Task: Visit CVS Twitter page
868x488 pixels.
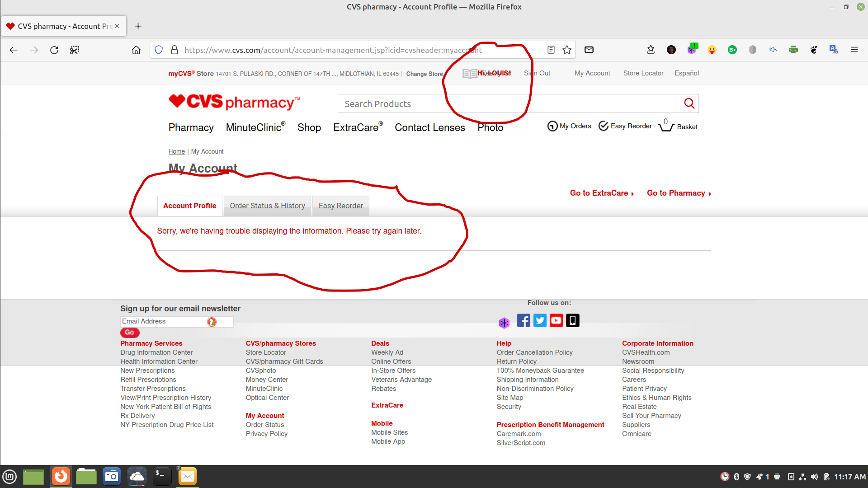Action: [x=540, y=321]
